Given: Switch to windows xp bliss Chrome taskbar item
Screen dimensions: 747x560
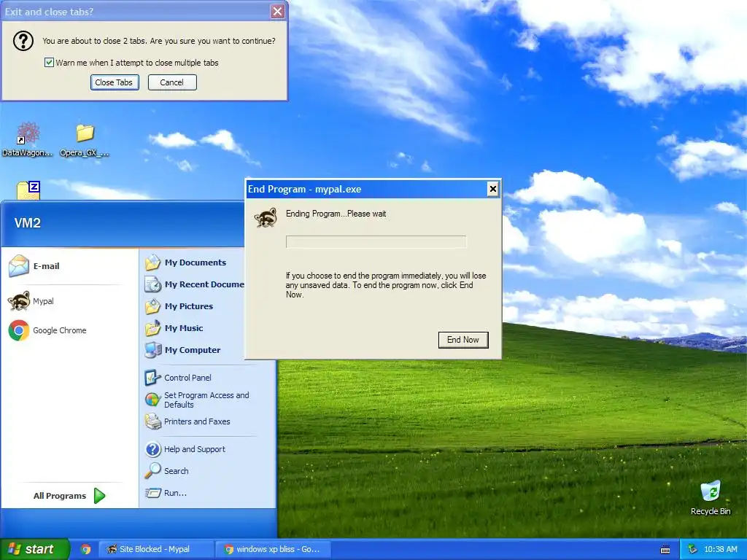Looking at the screenshot, I should coord(271,549).
